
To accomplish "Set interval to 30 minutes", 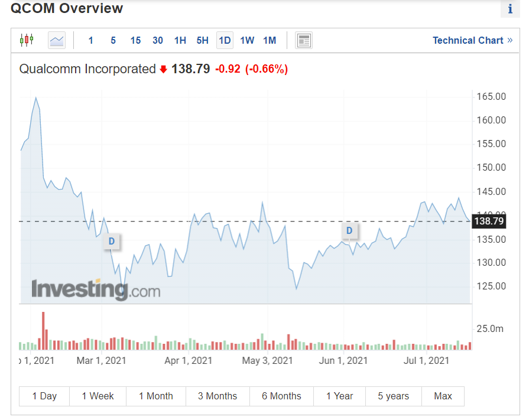I will (x=158, y=40).
